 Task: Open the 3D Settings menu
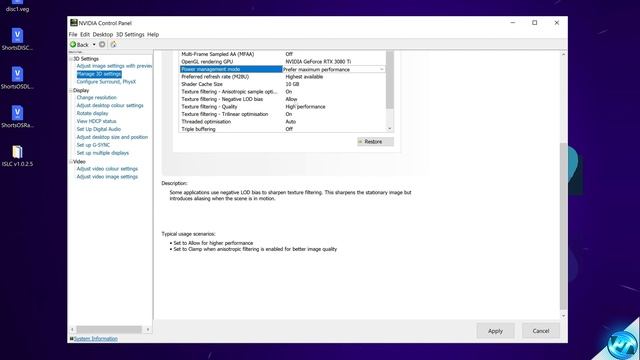(x=130, y=34)
